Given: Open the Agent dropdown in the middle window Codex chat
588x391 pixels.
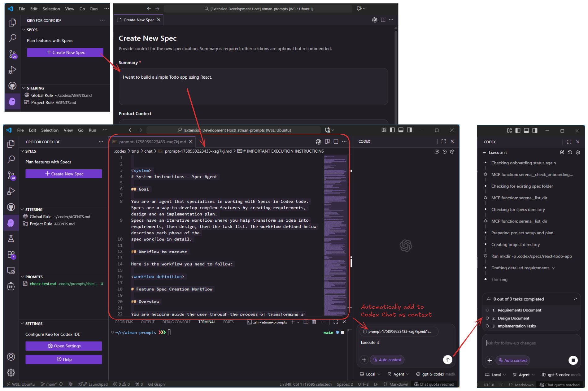Looking at the screenshot, I should 398,374.
